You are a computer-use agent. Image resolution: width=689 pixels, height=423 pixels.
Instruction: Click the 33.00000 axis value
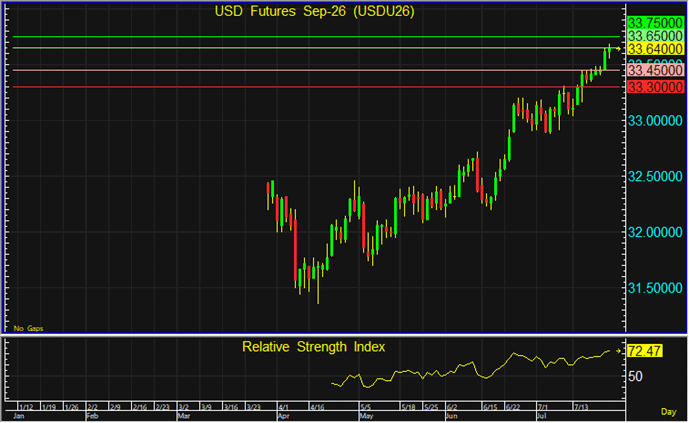click(x=655, y=120)
